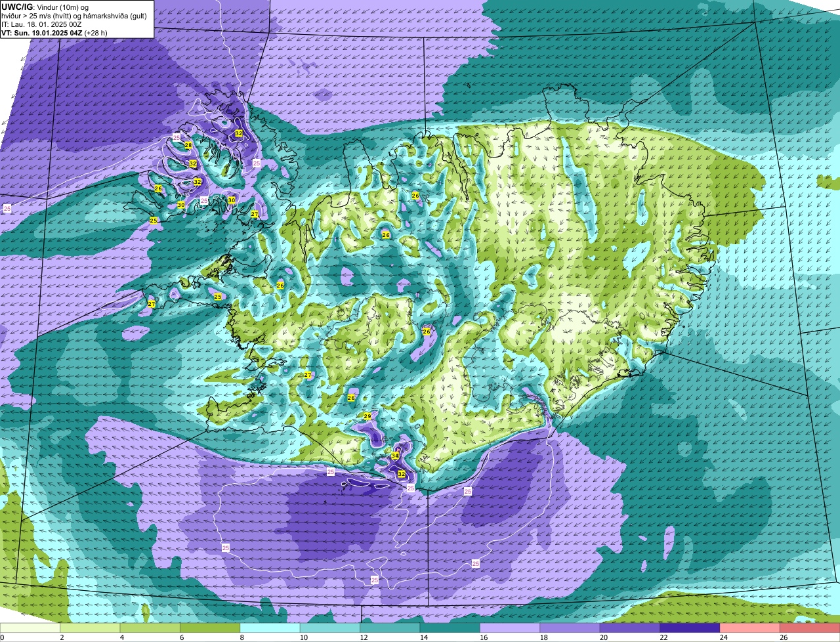The height and width of the screenshot is (642, 840).
Task: Click the yellow "29" gust label
Action: (x=367, y=416)
